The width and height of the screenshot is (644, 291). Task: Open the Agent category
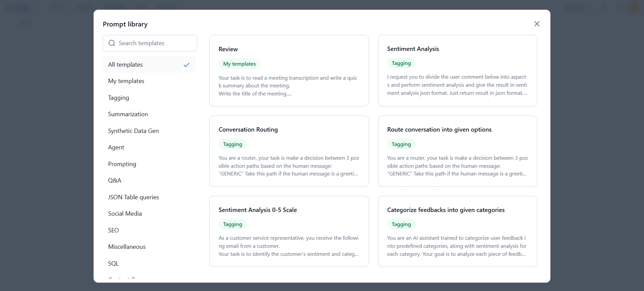[116, 147]
